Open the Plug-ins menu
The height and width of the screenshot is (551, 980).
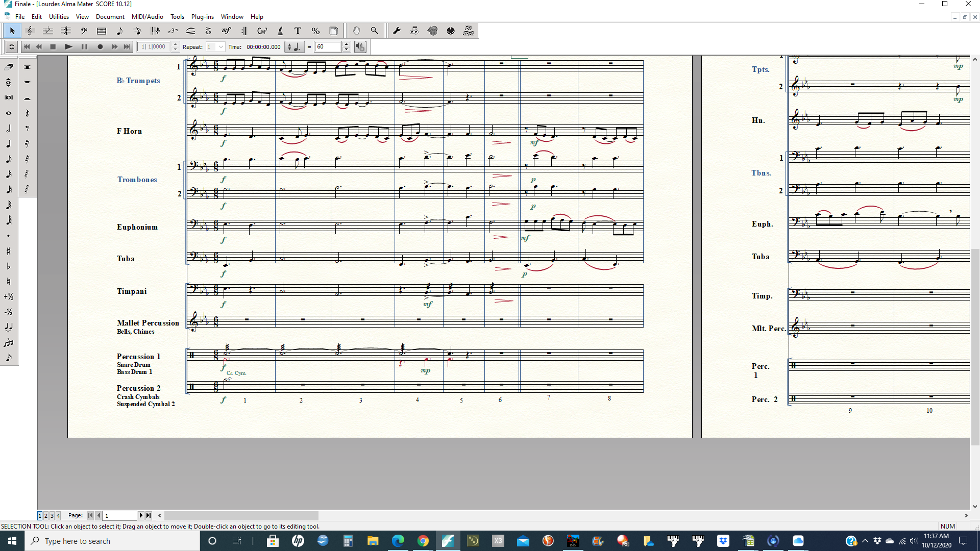[202, 17]
